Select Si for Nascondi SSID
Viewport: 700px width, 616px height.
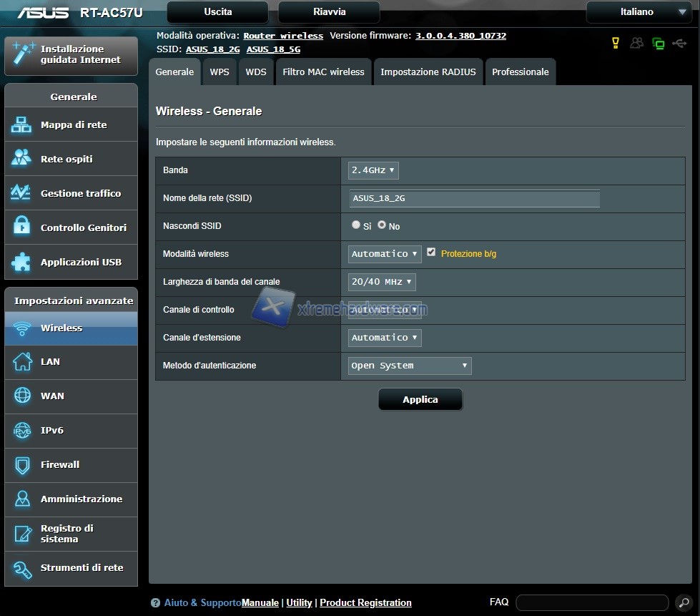(x=356, y=225)
